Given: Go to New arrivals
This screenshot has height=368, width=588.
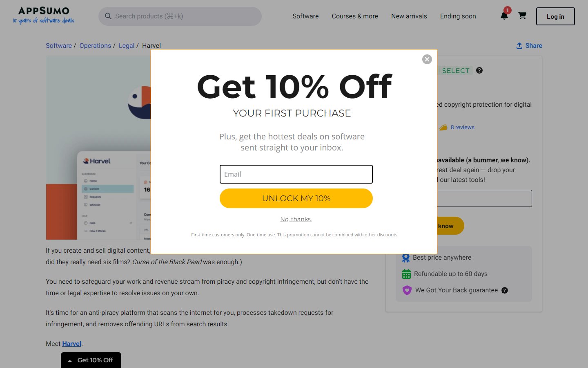Looking at the screenshot, I should (409, 16).
